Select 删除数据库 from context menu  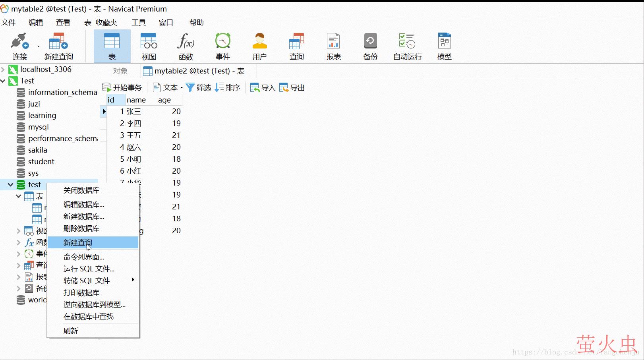(x=81, y=228)
